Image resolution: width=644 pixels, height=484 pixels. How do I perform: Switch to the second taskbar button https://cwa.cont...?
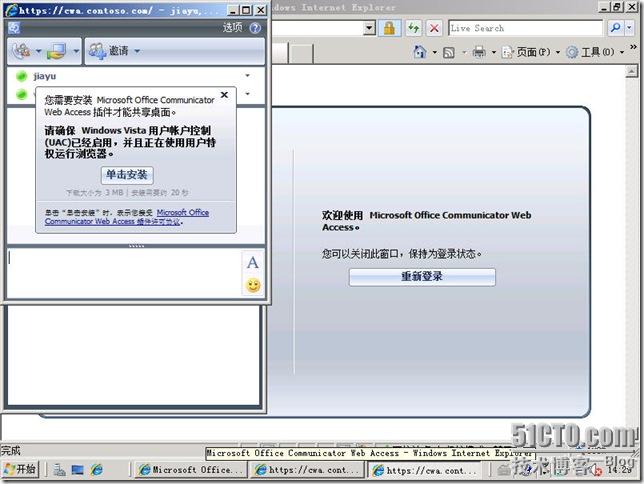point(307,470)
